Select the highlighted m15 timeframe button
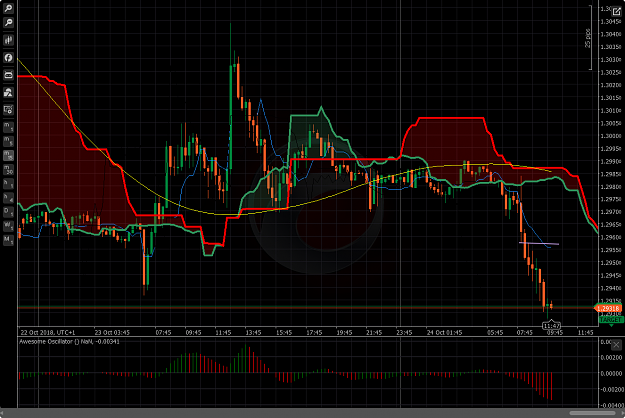Screen dimensions: 625x418 point(8,155)
